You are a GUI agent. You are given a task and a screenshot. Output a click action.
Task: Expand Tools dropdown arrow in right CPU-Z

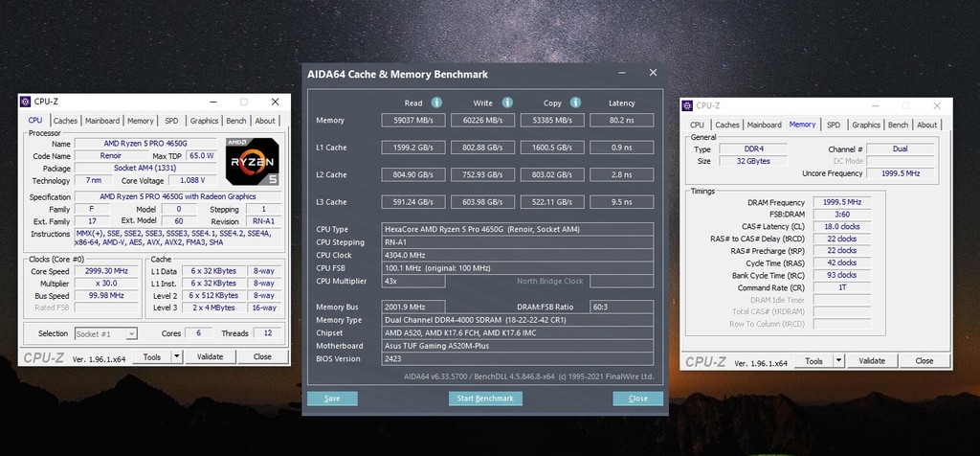point(838,361)
